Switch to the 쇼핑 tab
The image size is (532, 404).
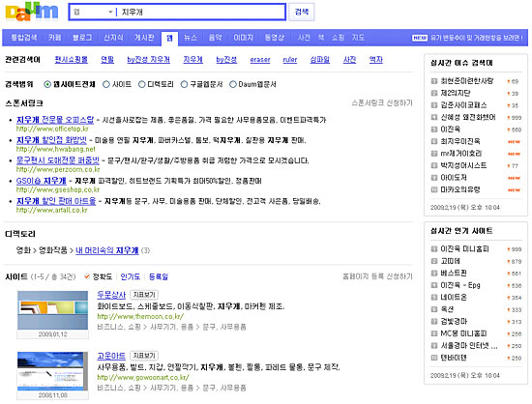tap(338, 38)
